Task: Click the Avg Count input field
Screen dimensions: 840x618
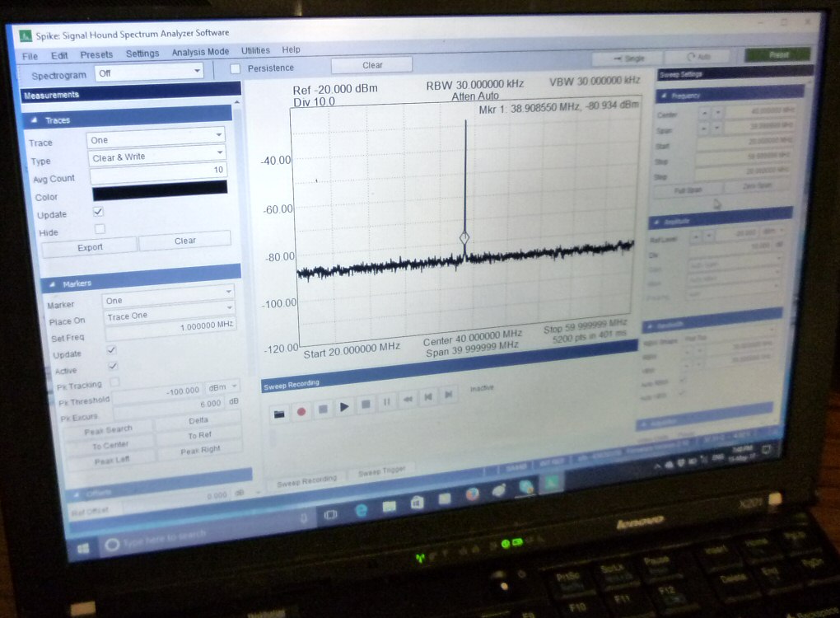Action: pos(157,171)
